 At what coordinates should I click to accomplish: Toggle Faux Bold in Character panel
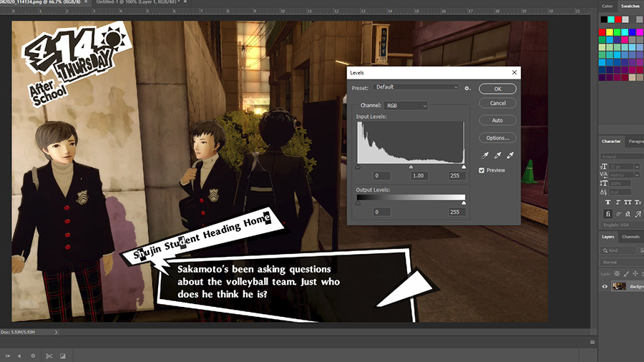[x=608, y=202]
